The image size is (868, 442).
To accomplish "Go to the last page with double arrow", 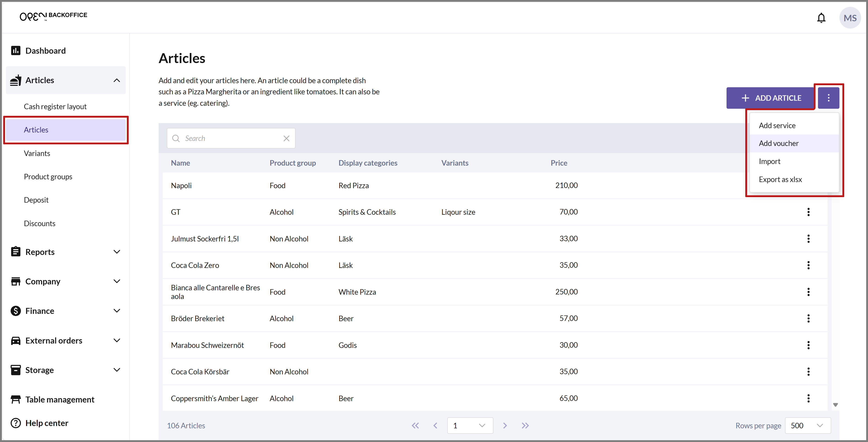I will click(x=525, y=426).
